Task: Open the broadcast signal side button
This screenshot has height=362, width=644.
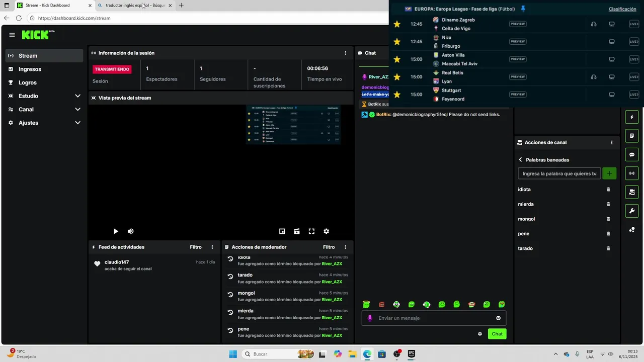Action: pyautogui.click(x=632, y=173)
